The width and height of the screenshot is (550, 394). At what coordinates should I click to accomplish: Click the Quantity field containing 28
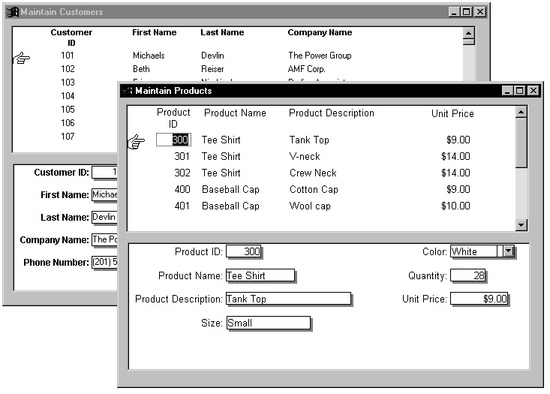[x=468, y=275]
